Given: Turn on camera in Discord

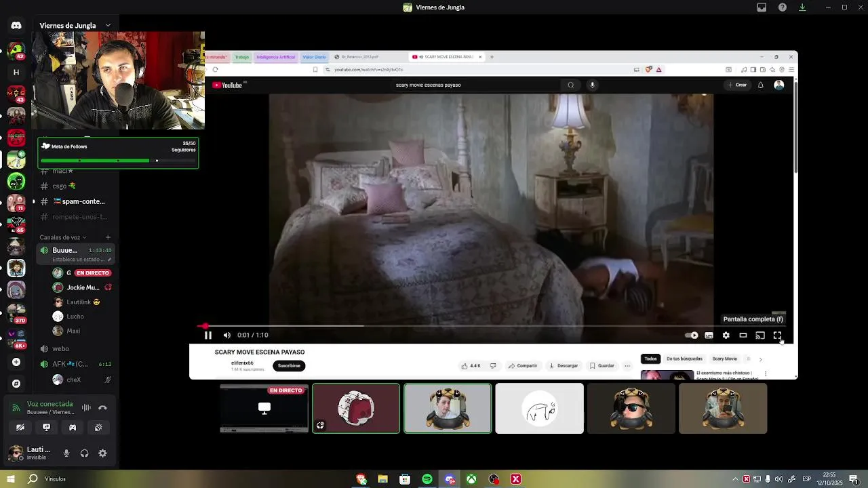Looking at the screenshot, I should point(20,427).
